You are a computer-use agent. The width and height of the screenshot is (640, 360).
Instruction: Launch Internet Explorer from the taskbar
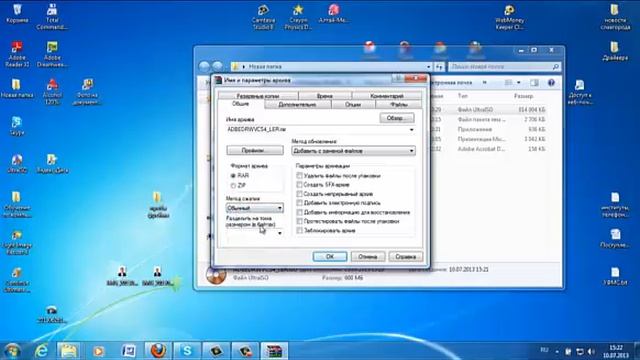coord(42,351)
